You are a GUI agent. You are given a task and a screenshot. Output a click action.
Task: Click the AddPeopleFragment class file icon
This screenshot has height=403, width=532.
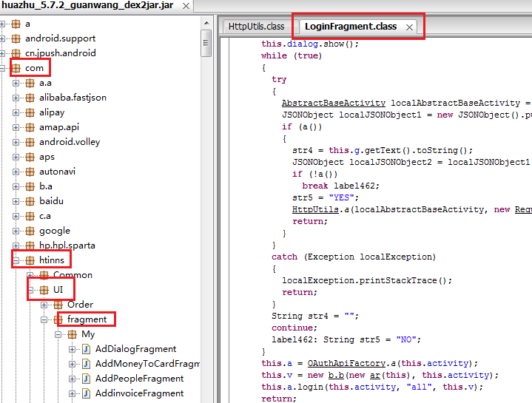(x=86, y=379)
